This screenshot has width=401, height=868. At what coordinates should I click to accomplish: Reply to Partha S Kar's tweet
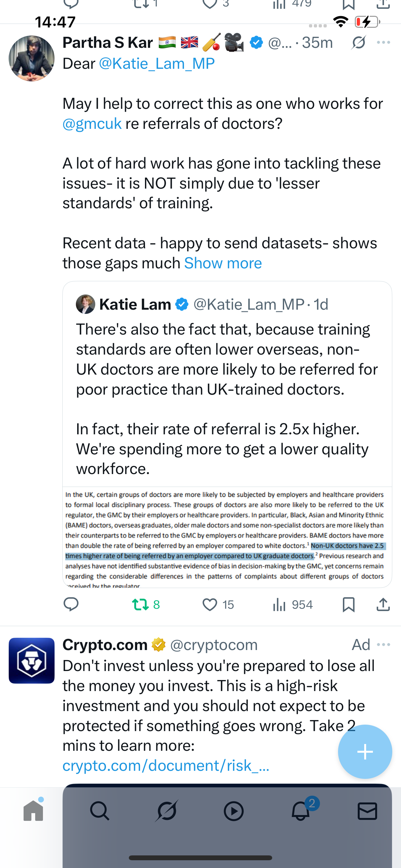click(71, 604)
